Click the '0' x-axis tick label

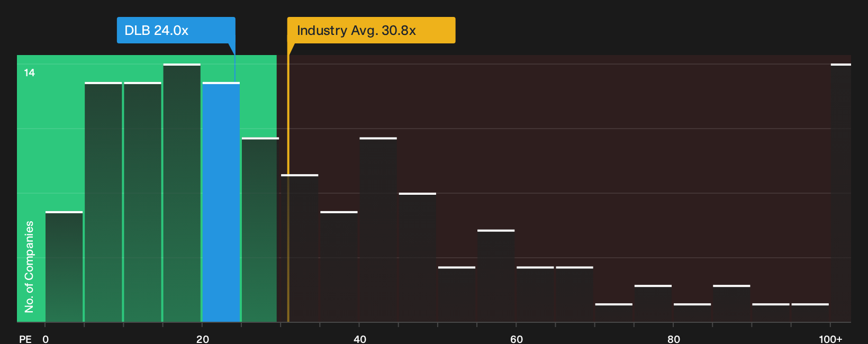tap(46, 339)
